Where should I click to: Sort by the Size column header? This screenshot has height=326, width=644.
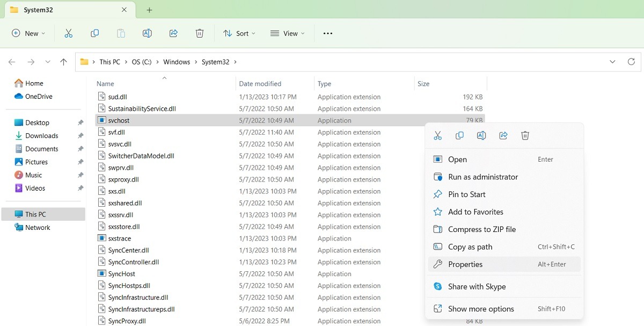(x=423, y=84)
